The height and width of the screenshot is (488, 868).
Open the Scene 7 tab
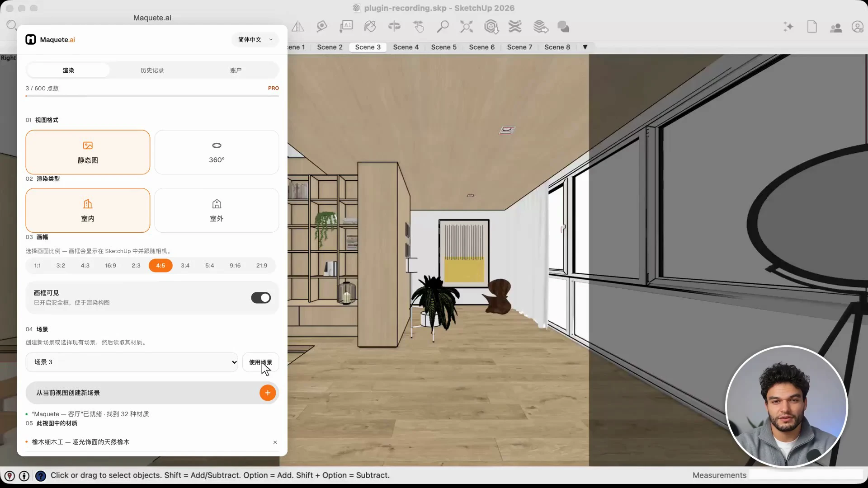(x=519, y=47)
